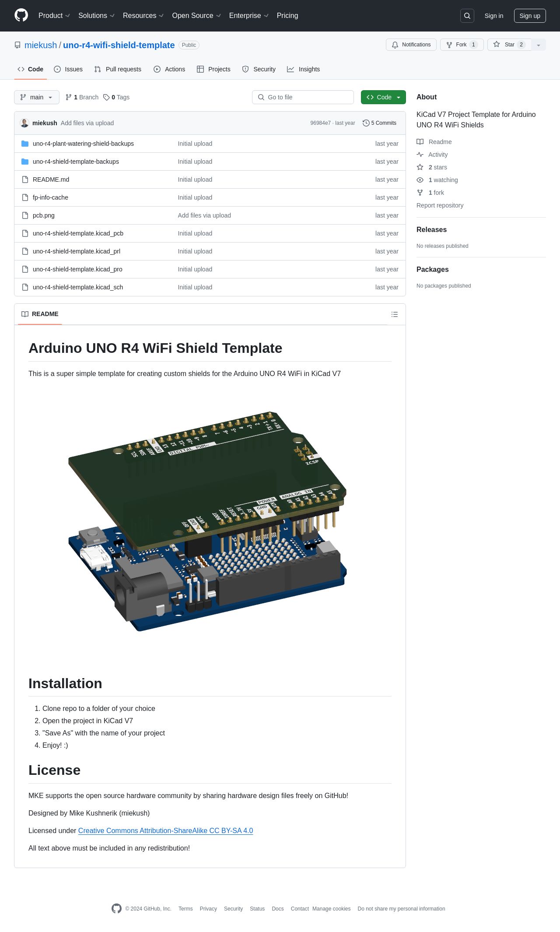Open the Pull requests tab

coord(118,69)
